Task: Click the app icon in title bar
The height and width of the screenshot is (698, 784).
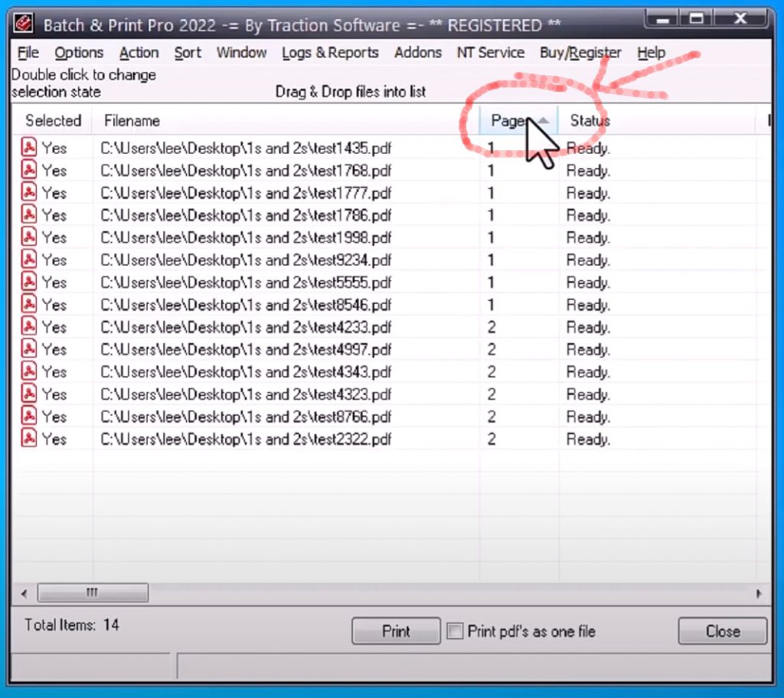Action: coord(24,24)
